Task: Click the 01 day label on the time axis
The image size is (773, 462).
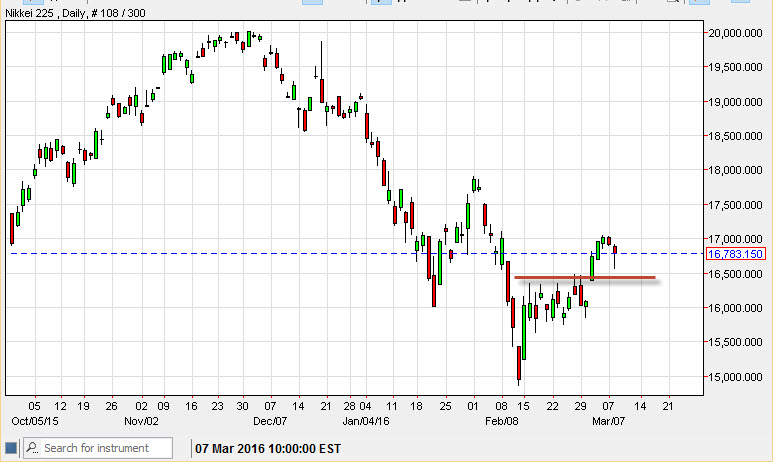Action: pos(473,406)
